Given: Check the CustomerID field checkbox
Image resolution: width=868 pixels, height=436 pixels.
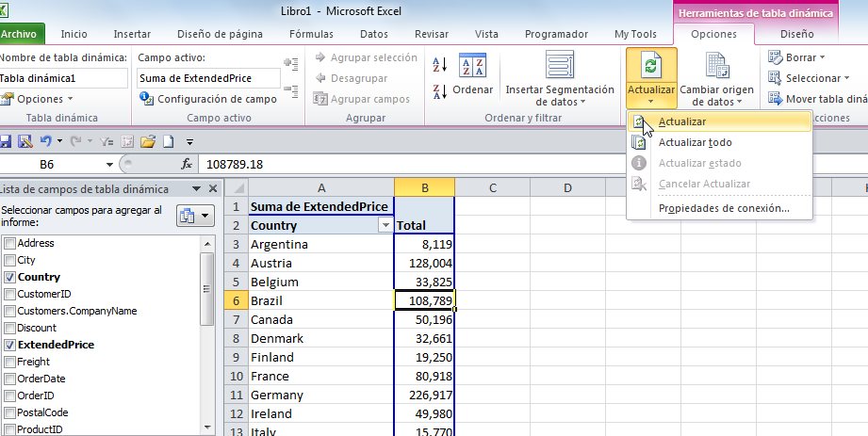Looking at the screenshot, I should coord(9,295).
